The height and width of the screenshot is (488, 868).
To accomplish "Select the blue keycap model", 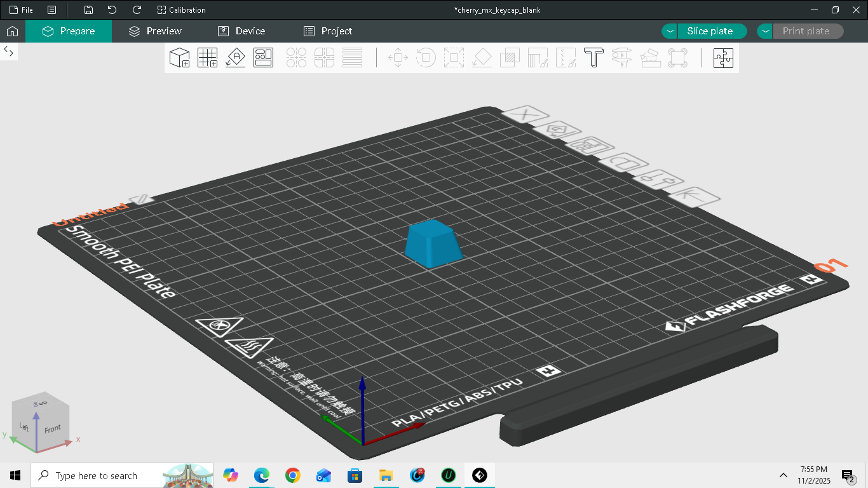I will (x=433, y=243).
